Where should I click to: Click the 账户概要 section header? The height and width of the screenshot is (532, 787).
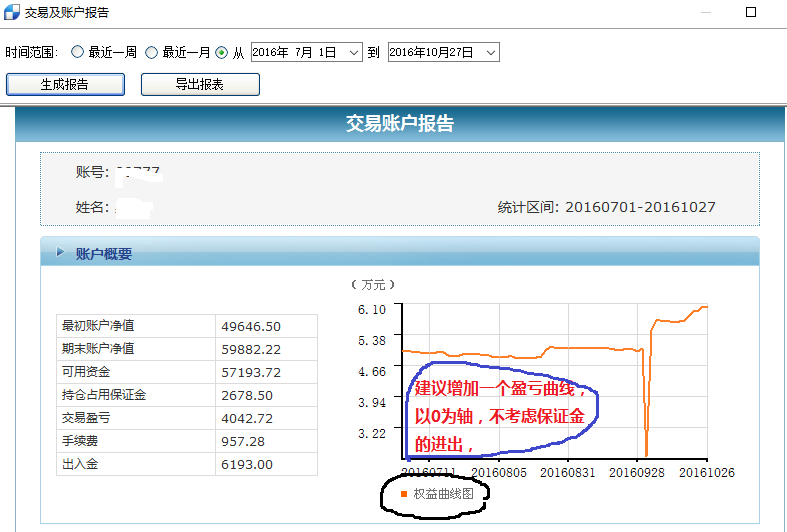(x=104, y=254)
